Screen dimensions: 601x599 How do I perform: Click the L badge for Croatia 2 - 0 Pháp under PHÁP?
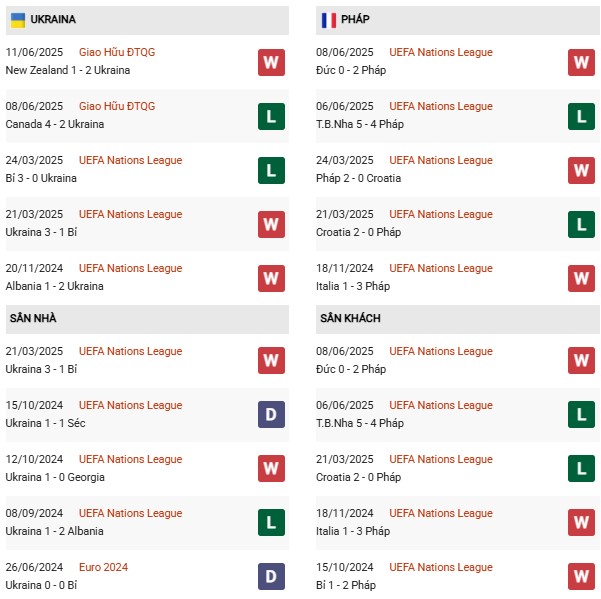[x=582, y=224]
